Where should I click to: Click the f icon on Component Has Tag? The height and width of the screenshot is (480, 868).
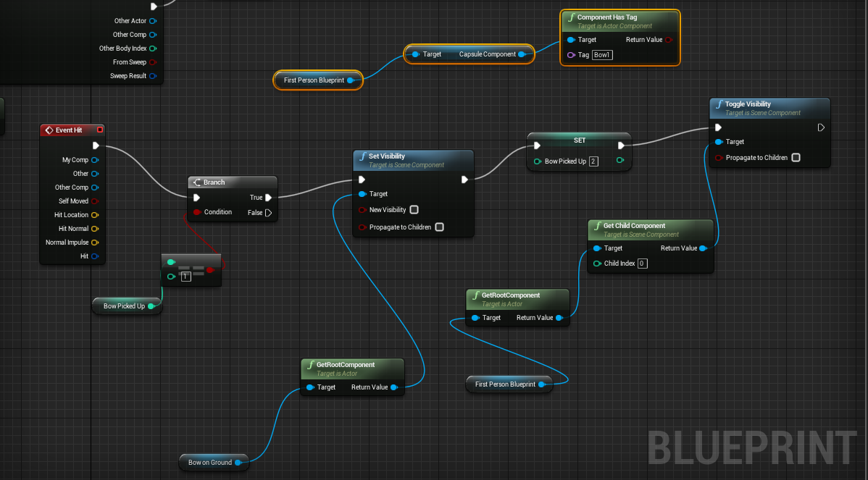(x=570, y=17)
